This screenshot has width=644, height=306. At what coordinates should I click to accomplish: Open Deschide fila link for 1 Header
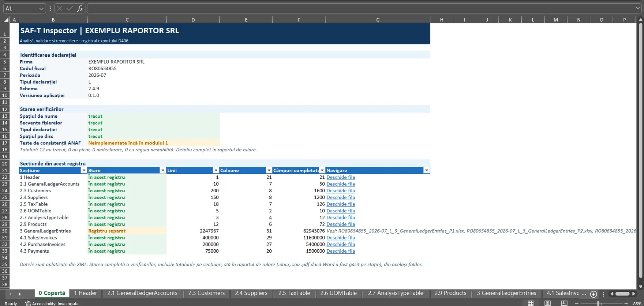[341, 177]
